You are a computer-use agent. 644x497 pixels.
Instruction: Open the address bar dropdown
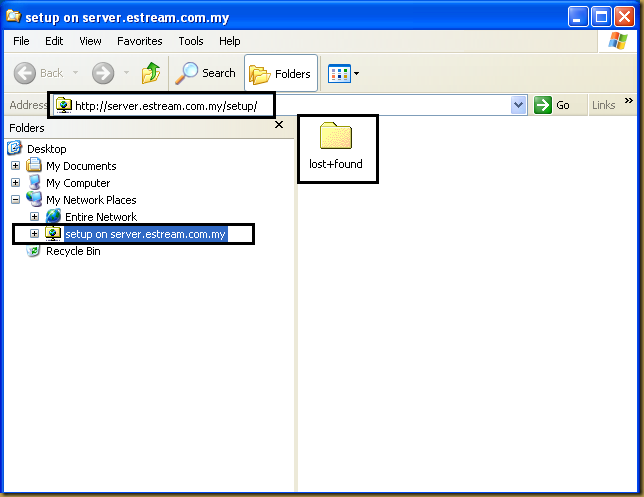click(518, 105)
